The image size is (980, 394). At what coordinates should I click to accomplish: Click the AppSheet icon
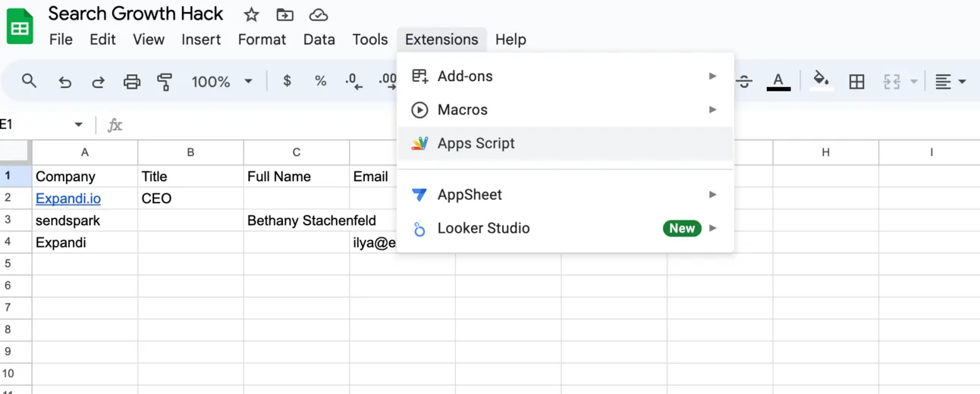419,195
